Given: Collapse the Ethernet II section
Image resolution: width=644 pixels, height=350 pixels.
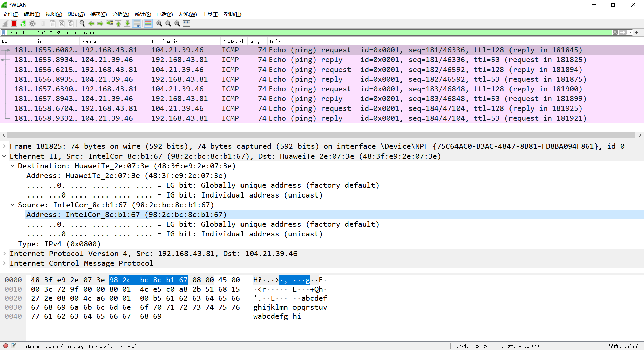Looking at the screenshot, I should [x=4, y=156].
